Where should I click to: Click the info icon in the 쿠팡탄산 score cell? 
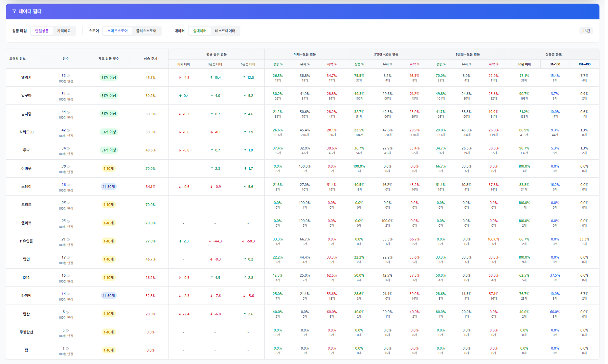(x=67, y=330)
